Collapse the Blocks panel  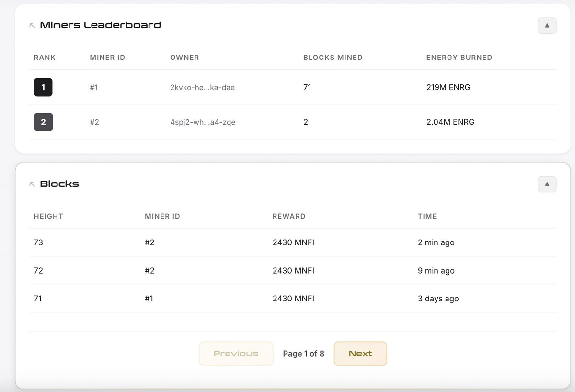pos(547,184)
